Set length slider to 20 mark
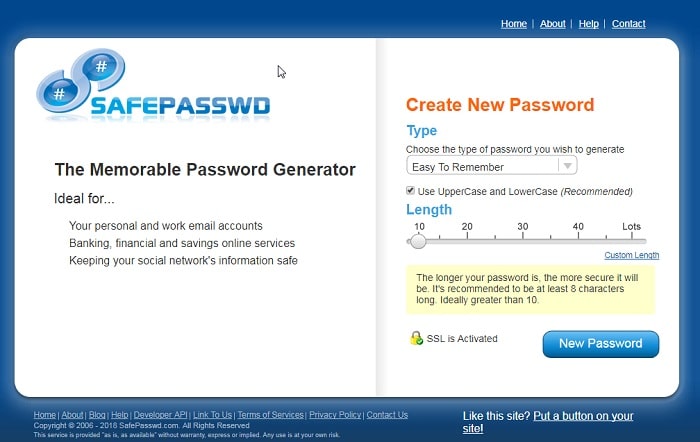Viewport: 700px width, 442px height. click(467, 241)
